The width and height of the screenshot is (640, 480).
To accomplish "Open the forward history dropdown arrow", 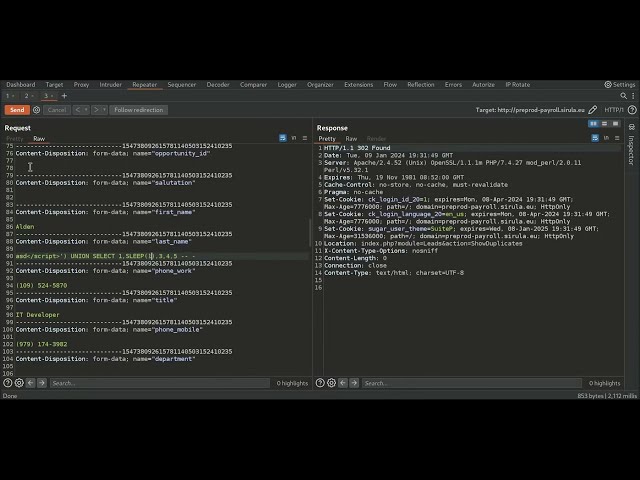I will (104, 110).
